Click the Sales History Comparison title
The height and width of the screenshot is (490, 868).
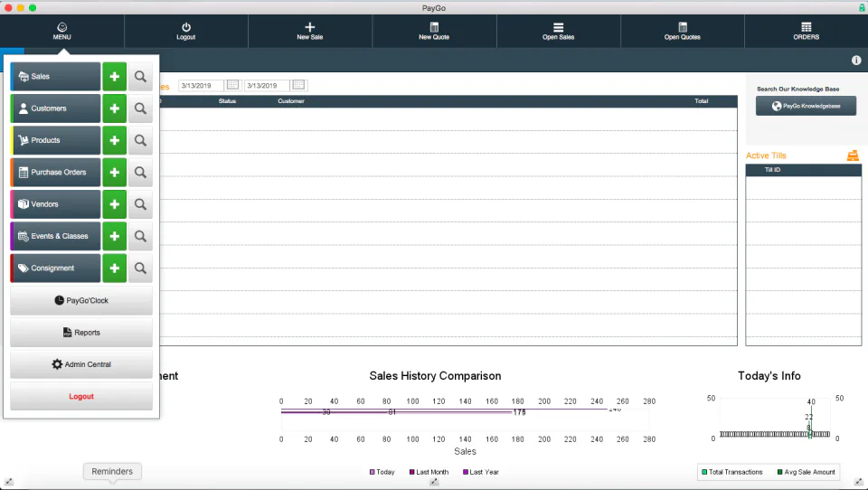click(x=435, y=376)
